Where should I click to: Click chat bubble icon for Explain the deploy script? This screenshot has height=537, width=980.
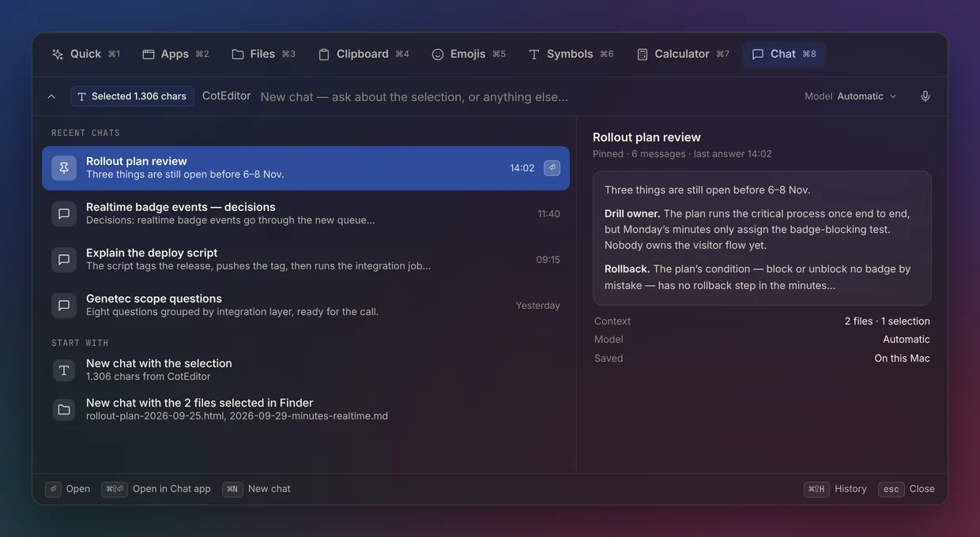click(x=64, y=260)
